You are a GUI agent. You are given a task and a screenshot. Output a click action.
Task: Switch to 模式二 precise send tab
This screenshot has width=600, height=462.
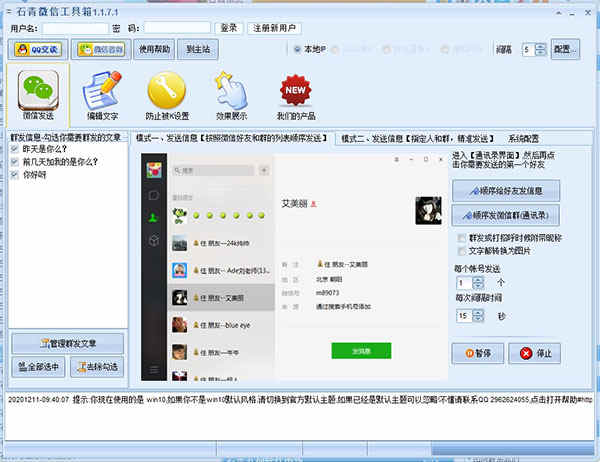tap(417, 138)
